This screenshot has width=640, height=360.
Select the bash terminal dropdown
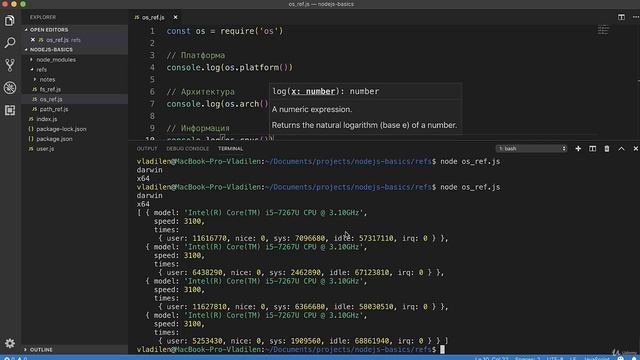tap(531, 149)
